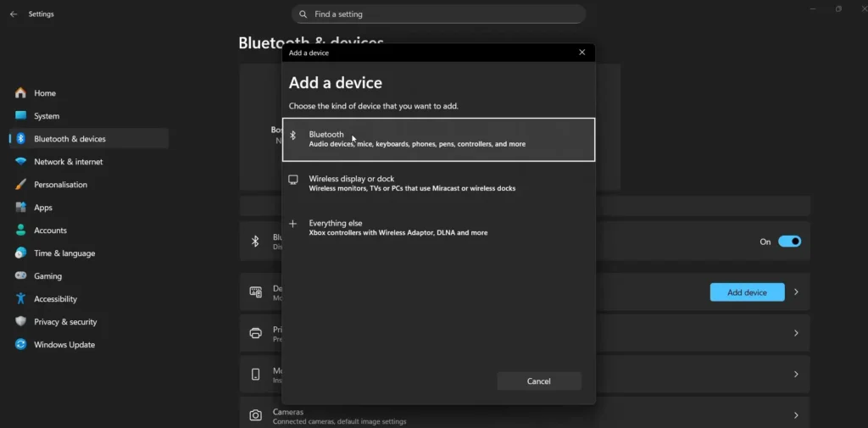Open Home in the Settings sidebar

click(89, 93)
